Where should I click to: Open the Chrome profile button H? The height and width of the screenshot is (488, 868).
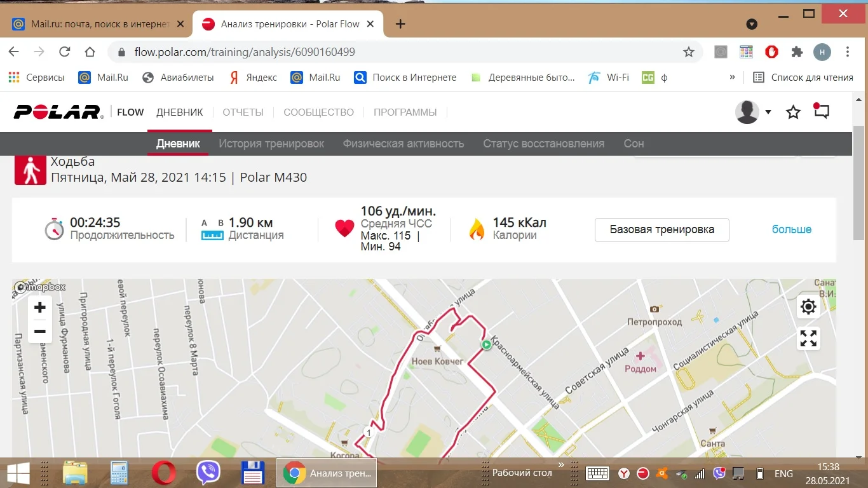(x=822, y=52)
